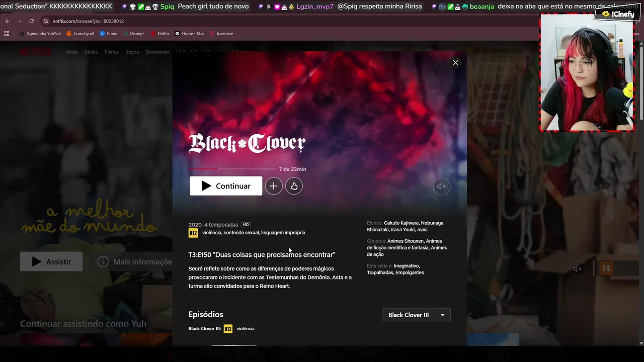644x362 pixels.
Task: Toggle trailer mute in the Black Clover dialog
Action: pyautogui.click(x=442, y=186)
